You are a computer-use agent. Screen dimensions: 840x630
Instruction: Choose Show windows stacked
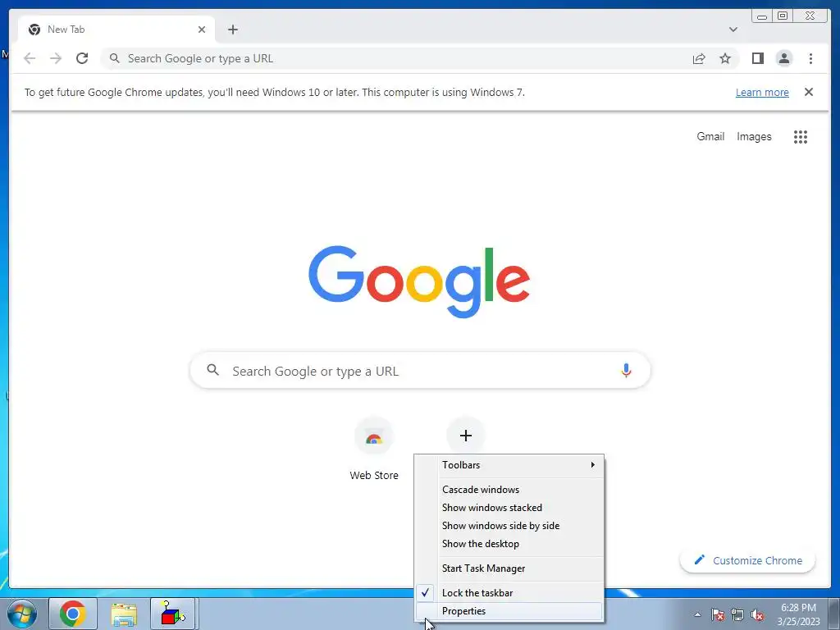click(x=509, y=507)
